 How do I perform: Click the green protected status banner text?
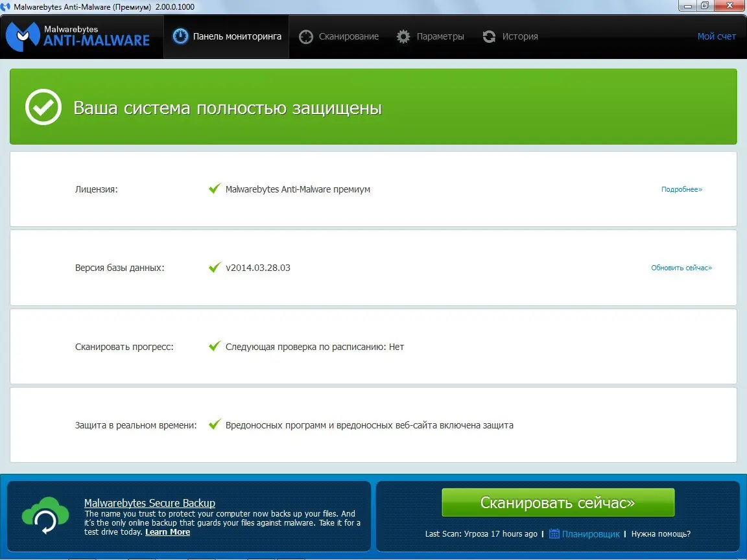click(x=228, y=108)
